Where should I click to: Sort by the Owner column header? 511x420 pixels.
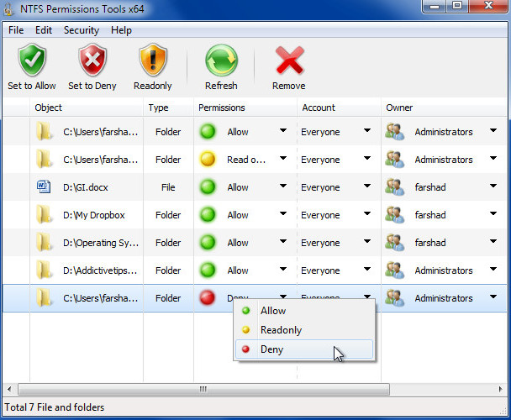444,108
